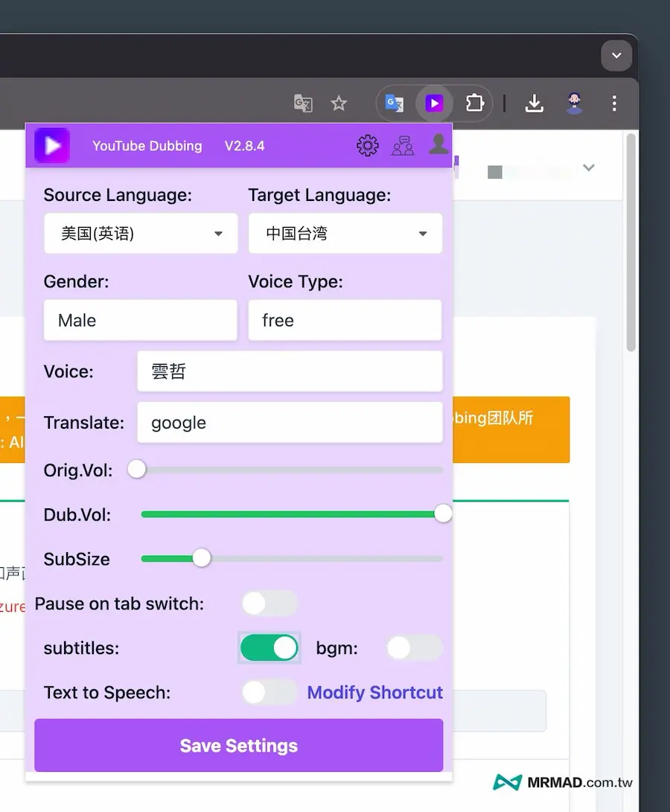
Task: Click the community chat icon in popup header
Action: tap(403, 145)
